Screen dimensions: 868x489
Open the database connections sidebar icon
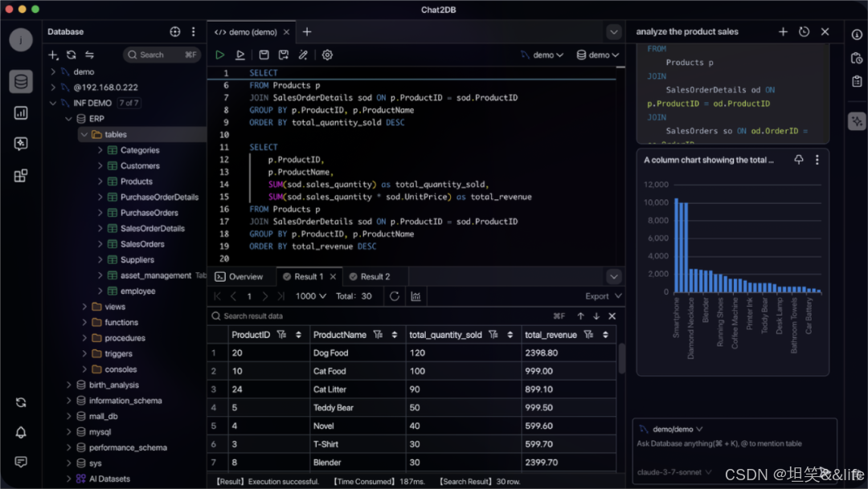click(21, 82)
